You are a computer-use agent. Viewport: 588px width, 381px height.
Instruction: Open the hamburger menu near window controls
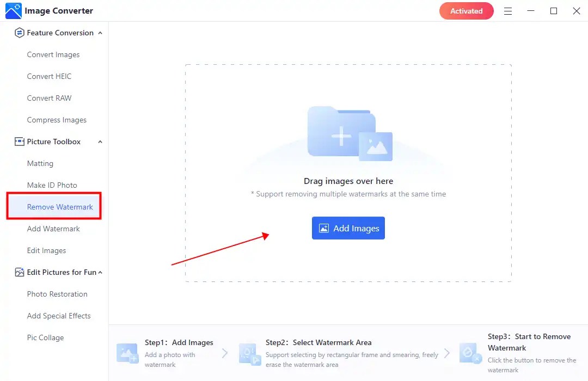[507, 11]
